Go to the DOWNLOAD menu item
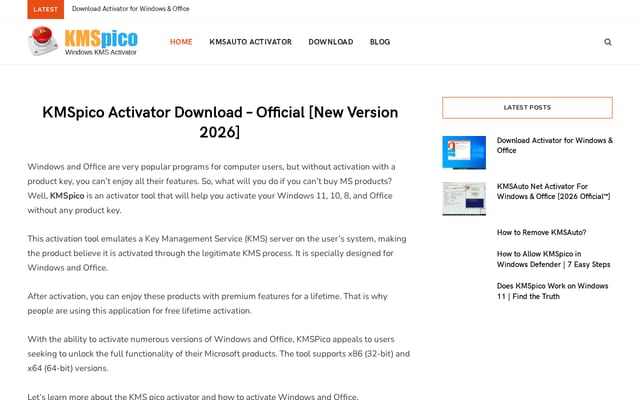Screen dimensions: 640x400 point(331,42)
